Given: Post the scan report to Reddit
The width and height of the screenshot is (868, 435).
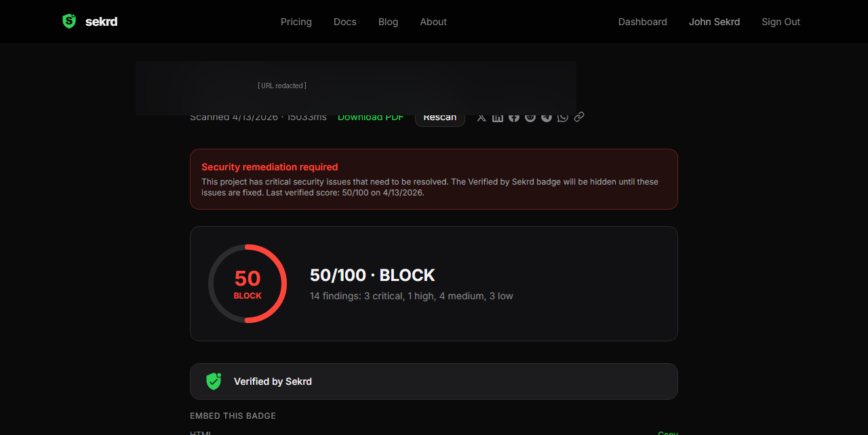Looking at the screenshot, I should tap(530, 116).
